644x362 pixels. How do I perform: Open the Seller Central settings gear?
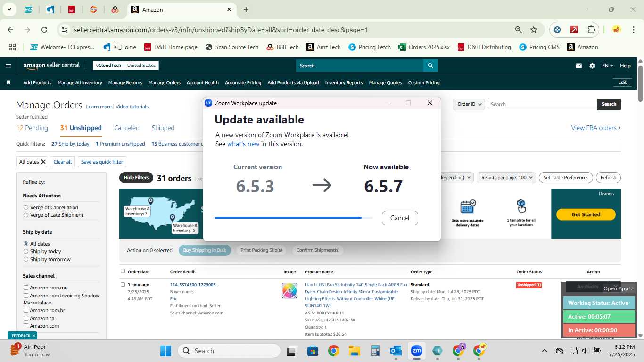592,66
